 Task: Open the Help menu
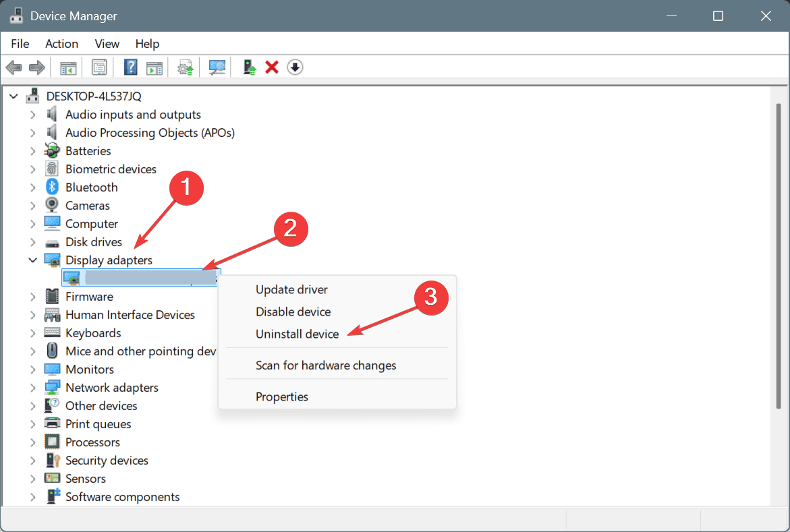pos(147,44)
